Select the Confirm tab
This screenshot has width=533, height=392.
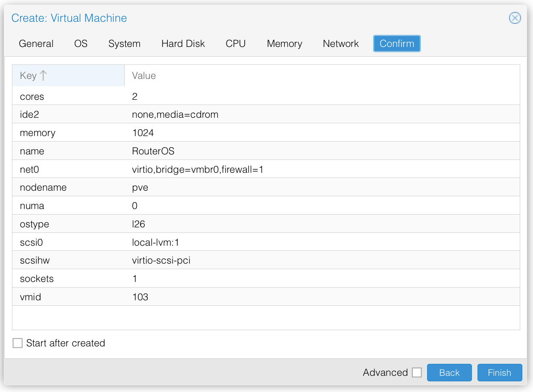point(397,44)
